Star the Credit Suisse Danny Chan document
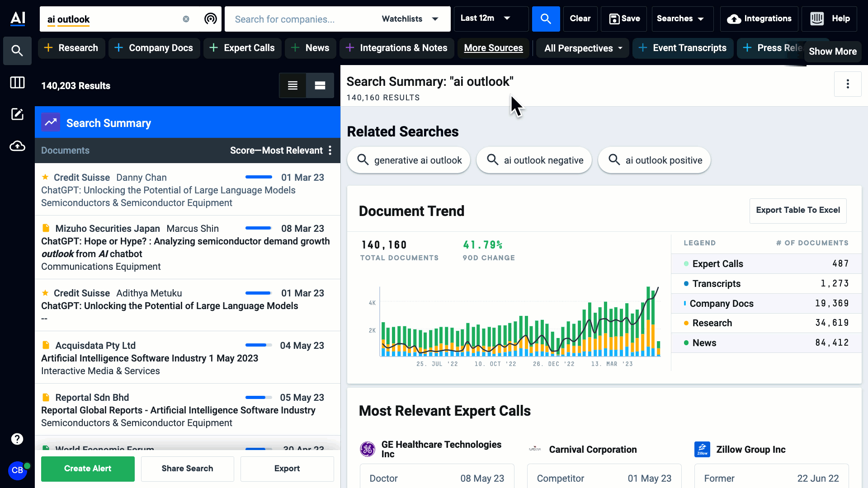Viewport: 868px width, 488px height. (x=45, y=177)
